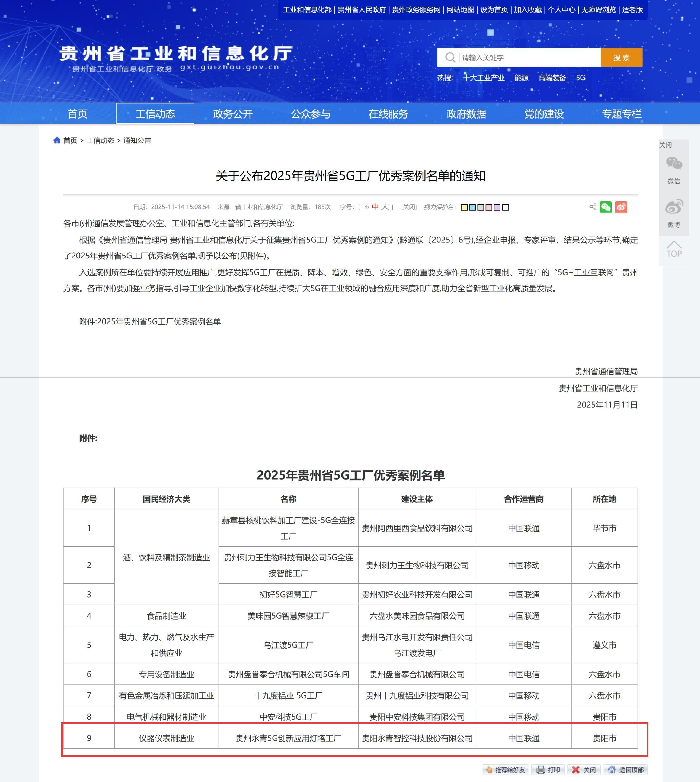The height and width of the screenshot is (782, 700).
Task: Select the printer icon on the 打印 button
Action: pos(541,770)
